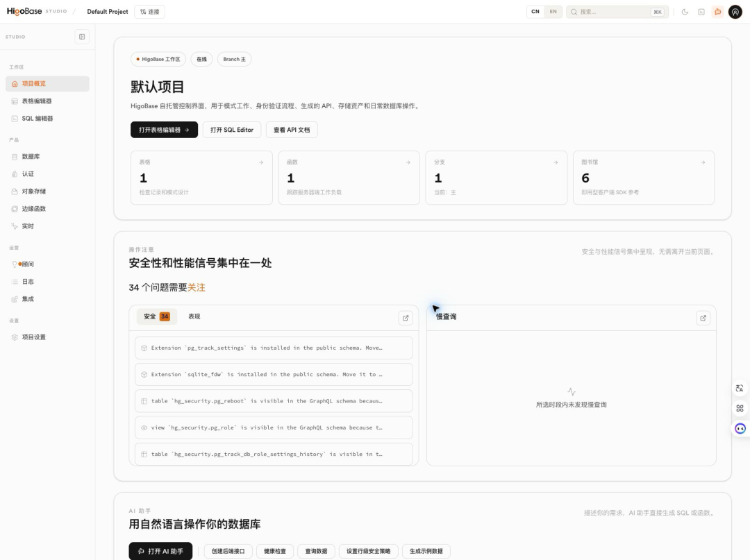
Task: Open the hg_security.pg_role view issue
Action: (274, 427)
